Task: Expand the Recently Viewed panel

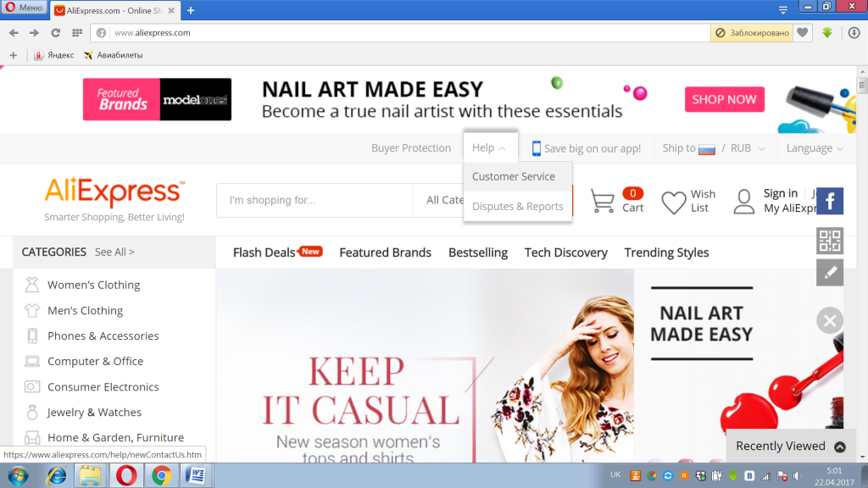Action: click(790, 446)
